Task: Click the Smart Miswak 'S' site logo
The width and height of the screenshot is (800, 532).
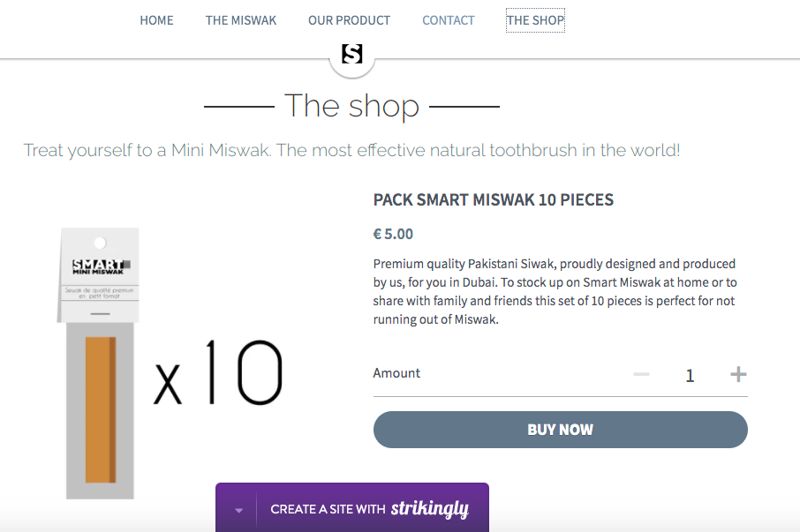Action: (351, 53)
